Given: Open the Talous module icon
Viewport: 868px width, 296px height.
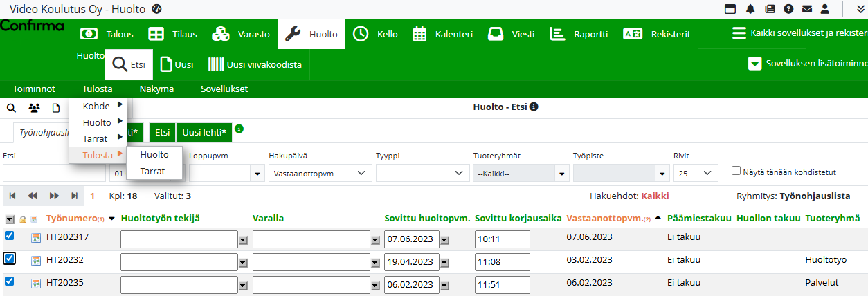Looking at the screenshot, I should coord(89,34).
